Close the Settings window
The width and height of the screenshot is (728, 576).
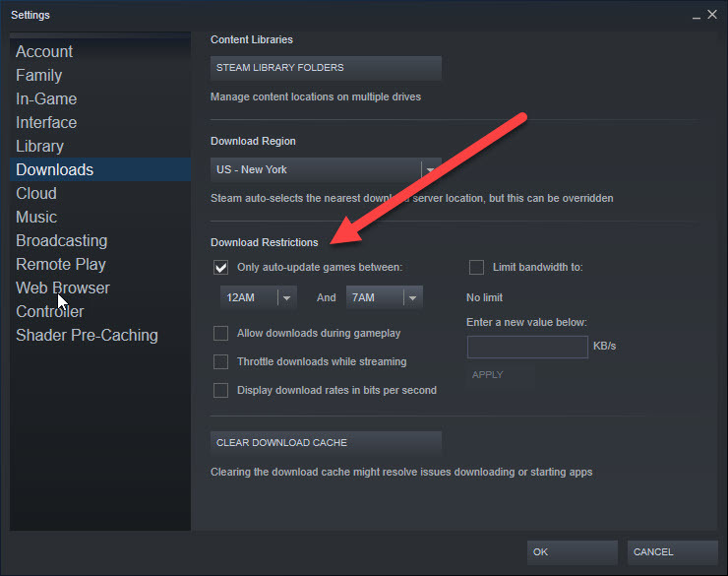[712, 15]
